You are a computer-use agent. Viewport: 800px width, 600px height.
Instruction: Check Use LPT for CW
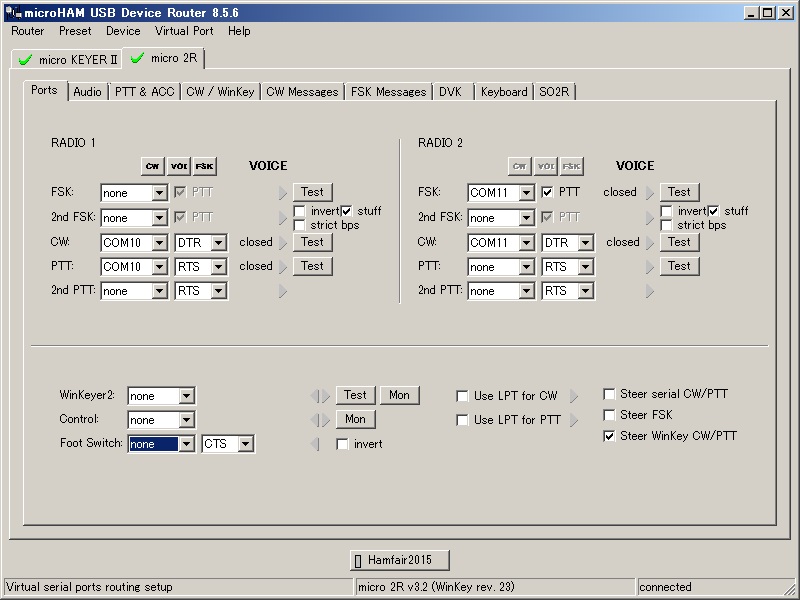tap(462, 396)
